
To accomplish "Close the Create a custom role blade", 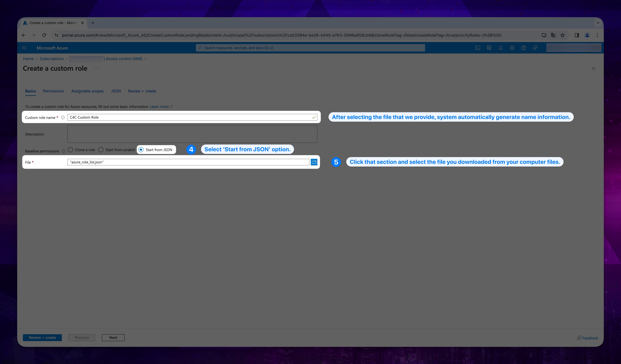I will (x=593, y=68).
